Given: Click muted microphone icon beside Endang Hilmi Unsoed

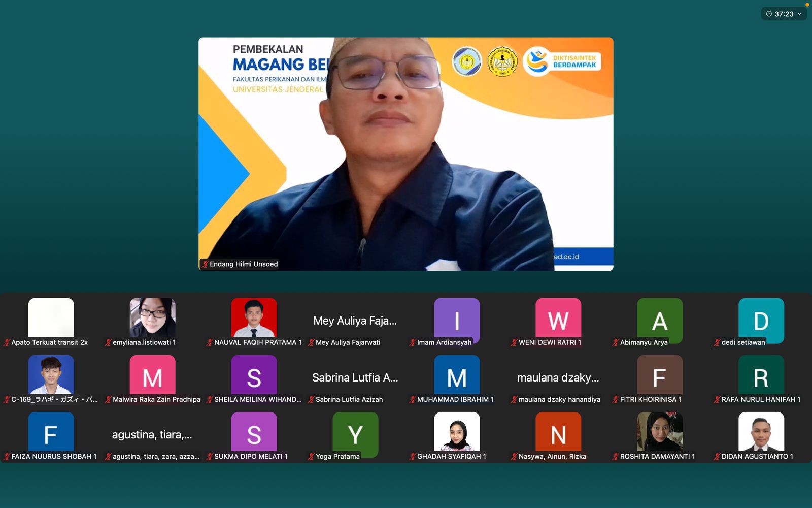Looking at the screenshot, I should coord(205,264).
